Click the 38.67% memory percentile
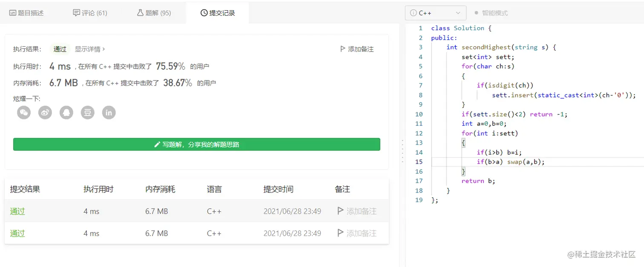Image resolution: width=644 pixels, height=267 pixels. [x=178, y=82]
